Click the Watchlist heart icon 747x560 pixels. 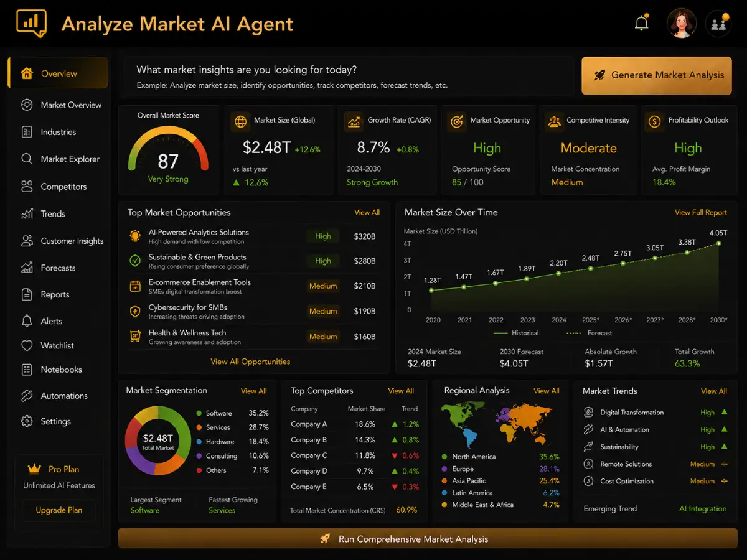tap(27, 345)
